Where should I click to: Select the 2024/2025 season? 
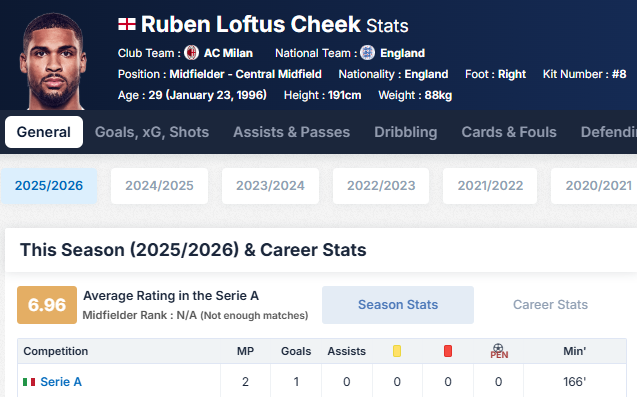coord(159,186)
